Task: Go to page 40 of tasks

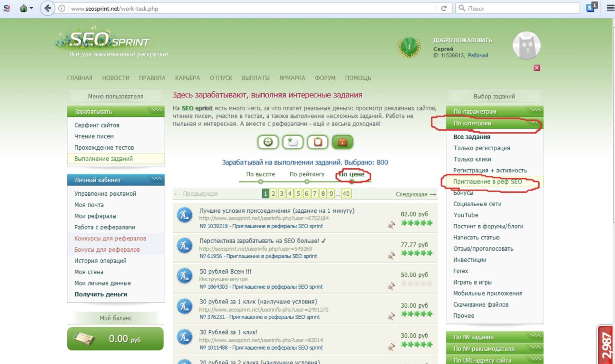Action: pos(346,194)
